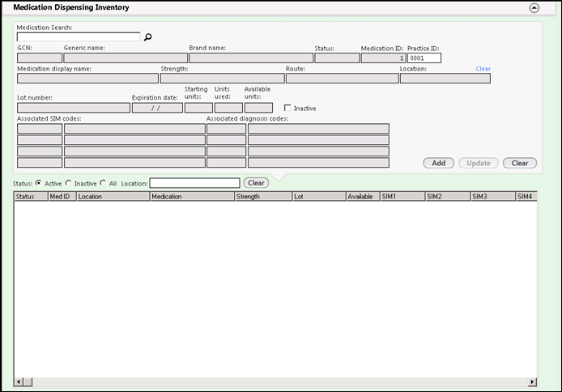Sort by the Status column header
Screen dimensions: 562x392
[32, 196]
